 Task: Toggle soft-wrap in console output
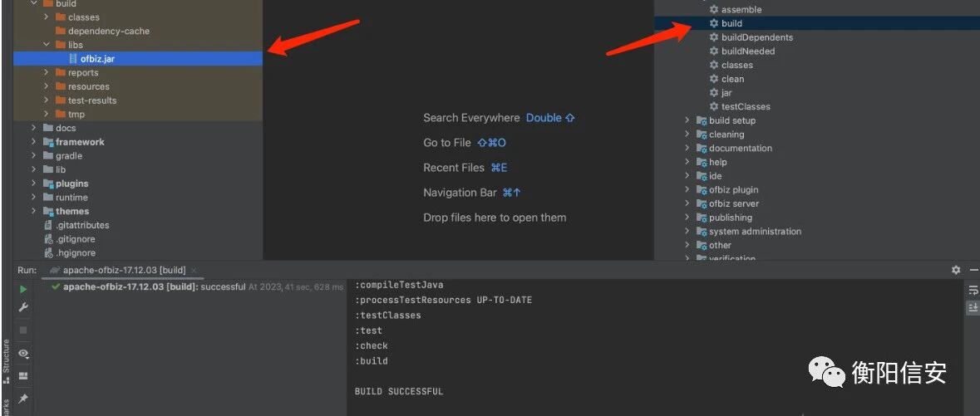(x=973, y=291)
